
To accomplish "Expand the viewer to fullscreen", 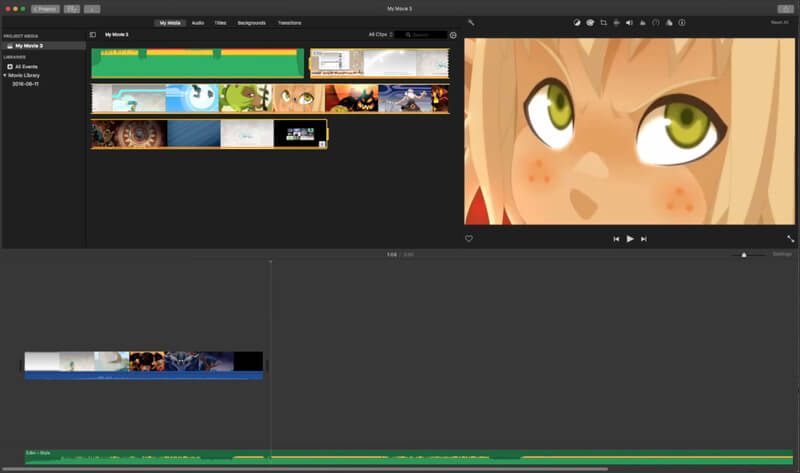I will click(790, 238).
